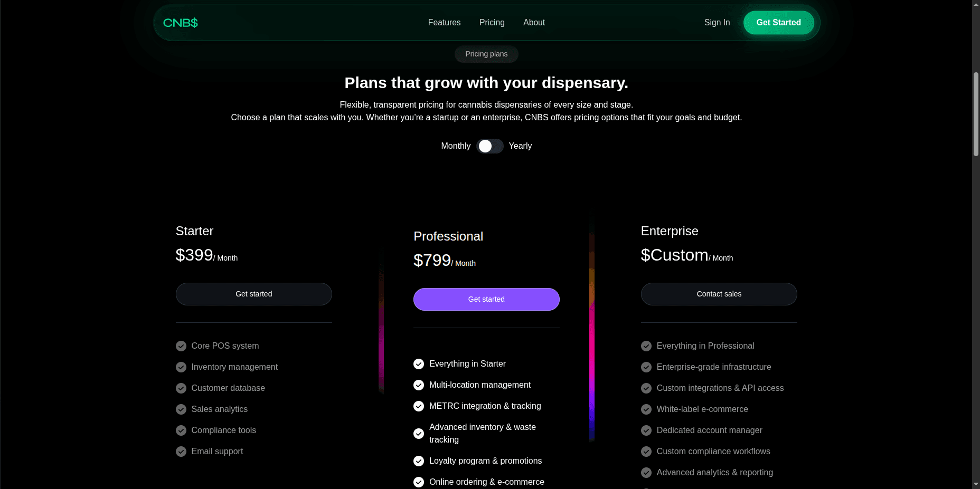
Task: Open the About nav link
Action: [x=534, y=23]
